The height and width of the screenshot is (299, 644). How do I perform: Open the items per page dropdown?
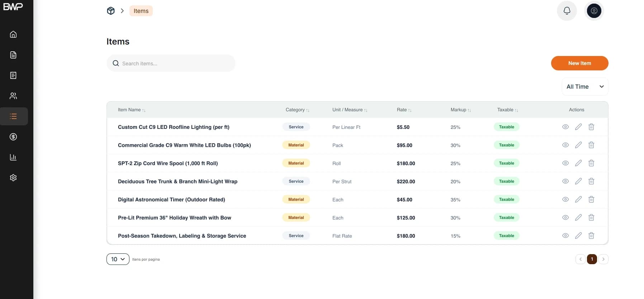pyautogui.click(x=118, y=259)
